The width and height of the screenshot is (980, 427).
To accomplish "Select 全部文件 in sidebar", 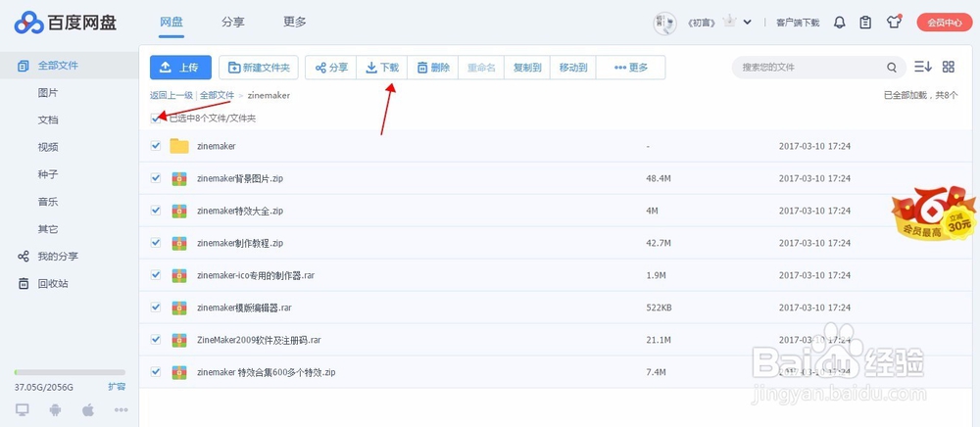I will coord(69,66).
